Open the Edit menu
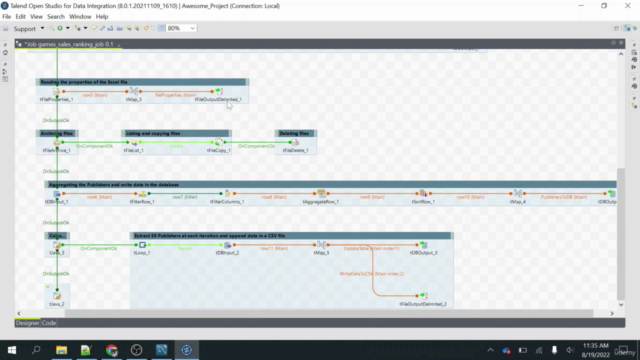 [x=20, y=17]
